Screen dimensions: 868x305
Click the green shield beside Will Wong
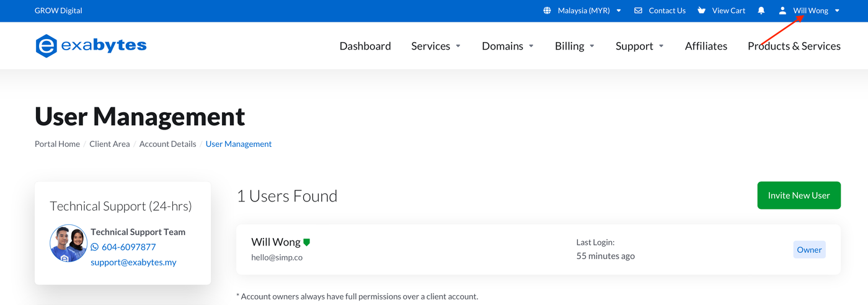(306, 242)
